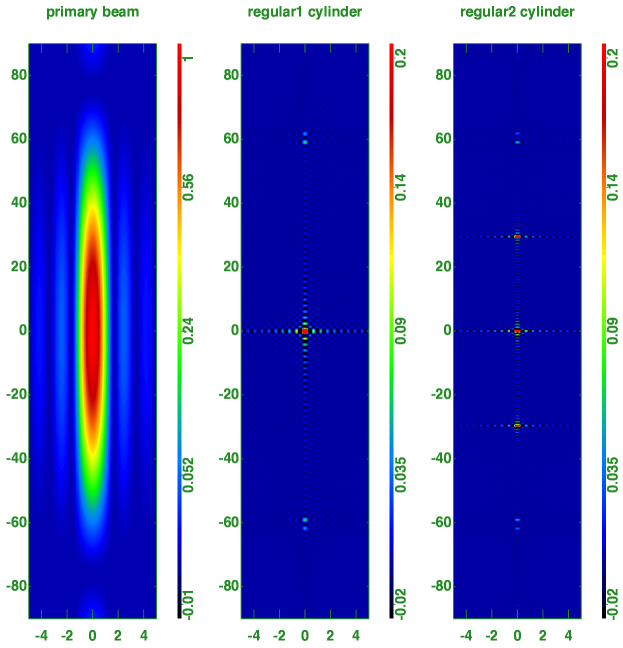Click x-axis label -4 under regular2 cylinder plot
The image size is (623, 648).
tap(466, 635)
